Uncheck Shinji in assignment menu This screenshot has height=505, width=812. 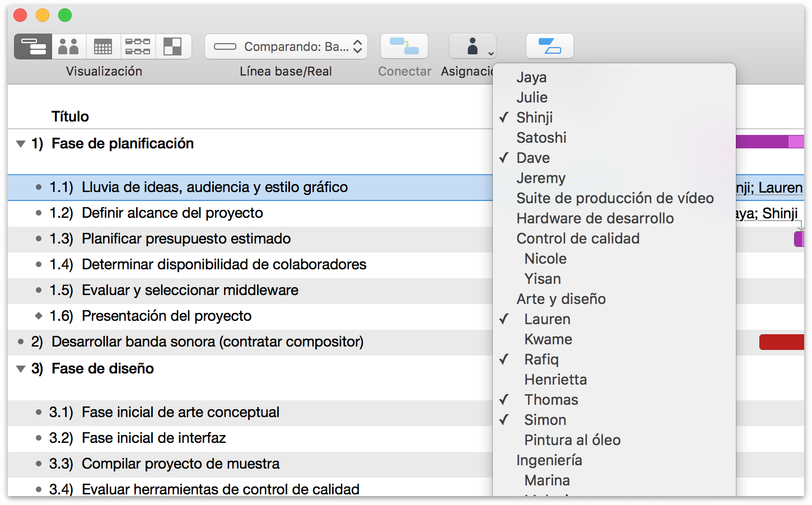click(534, 118)
